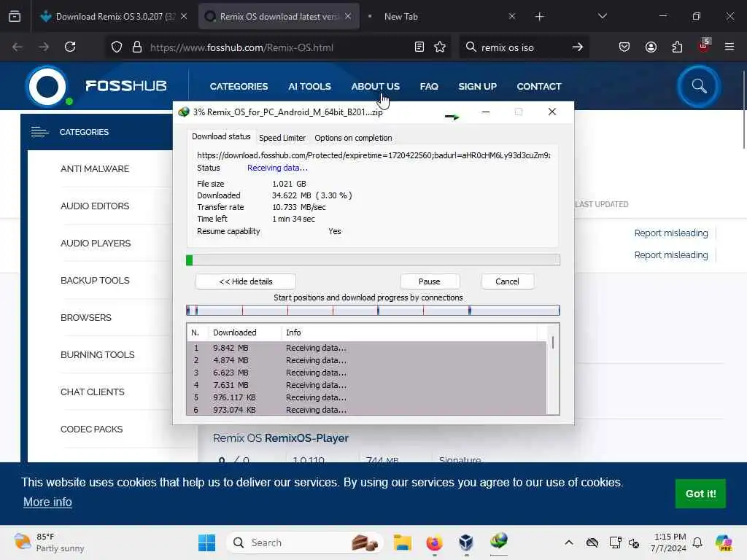
Task: List all tabs dropdown arrow
Action: (x=603, y=16)
